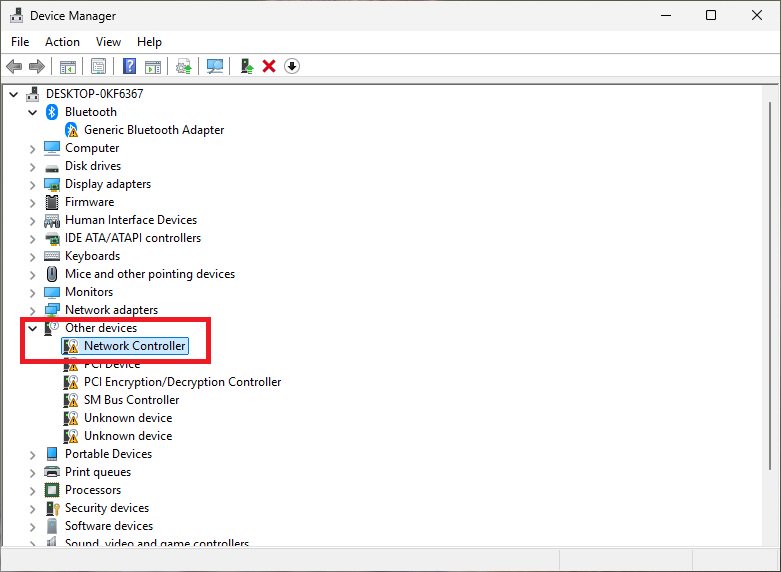
Task: Click the Mice and other pointing devices icon
Action: tap(52, 274)
